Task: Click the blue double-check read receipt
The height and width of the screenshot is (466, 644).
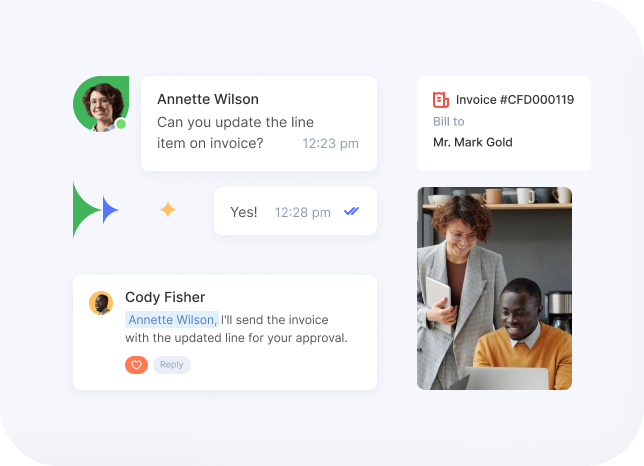Action: click(x=351, y=211)
